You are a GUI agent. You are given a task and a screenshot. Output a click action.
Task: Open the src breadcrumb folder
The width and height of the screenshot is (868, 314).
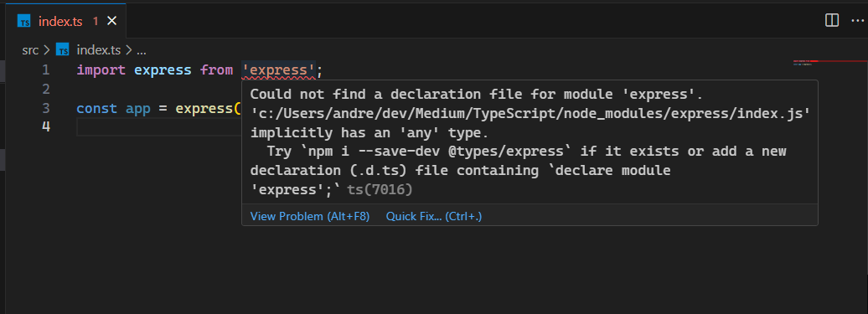click(30, 49)
